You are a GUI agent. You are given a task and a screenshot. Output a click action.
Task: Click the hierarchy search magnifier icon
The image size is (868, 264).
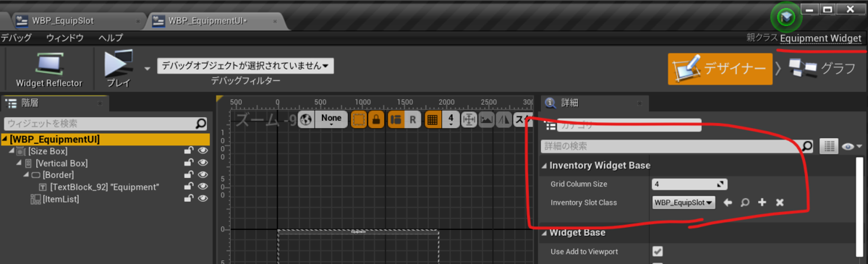point(202,124)
